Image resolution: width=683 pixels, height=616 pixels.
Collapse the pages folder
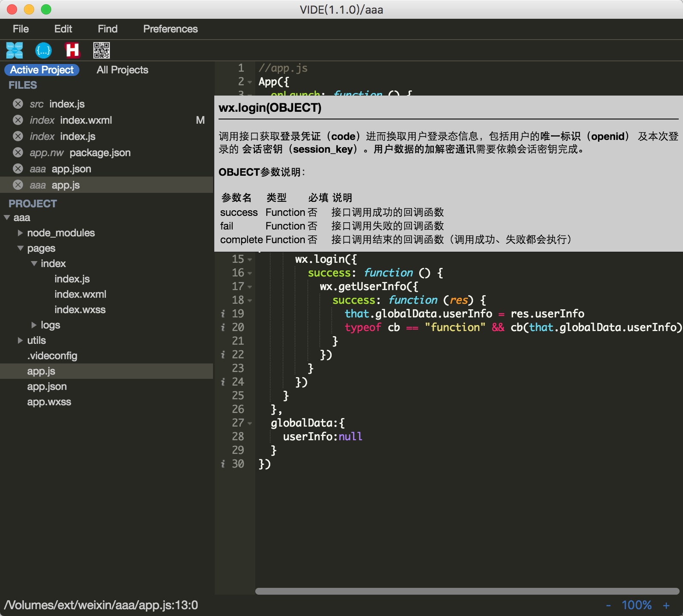click(20, 248)
